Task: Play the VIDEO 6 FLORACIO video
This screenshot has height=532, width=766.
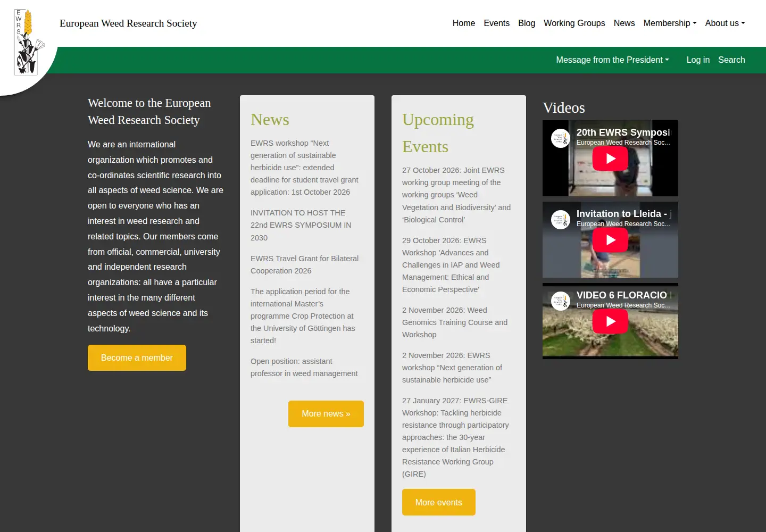Action: coord(610,321)
